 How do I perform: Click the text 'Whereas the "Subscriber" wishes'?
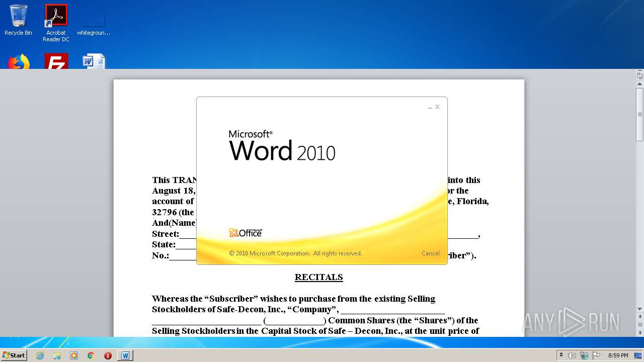(219, 299)
